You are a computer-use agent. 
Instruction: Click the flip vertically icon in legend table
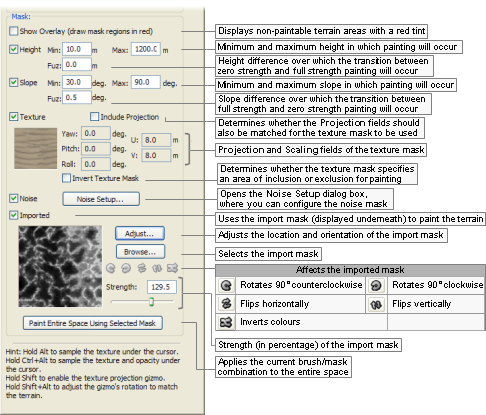(376, 304)
